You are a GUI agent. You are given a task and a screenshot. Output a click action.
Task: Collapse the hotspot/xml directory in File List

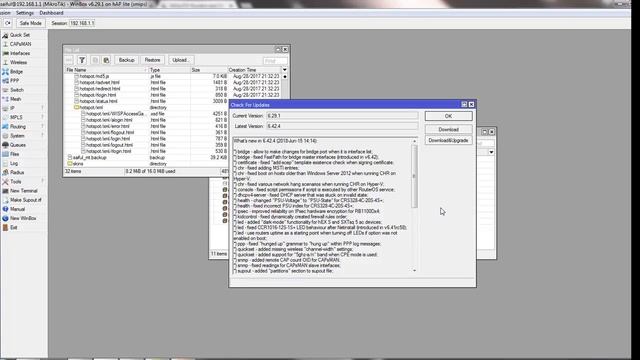click(x=76, y=107)
